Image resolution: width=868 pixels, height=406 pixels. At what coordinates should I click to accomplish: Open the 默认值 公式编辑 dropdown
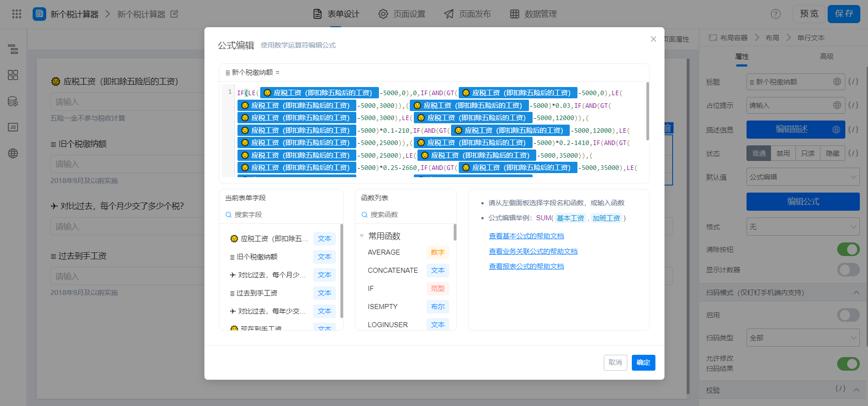point(803,177)
